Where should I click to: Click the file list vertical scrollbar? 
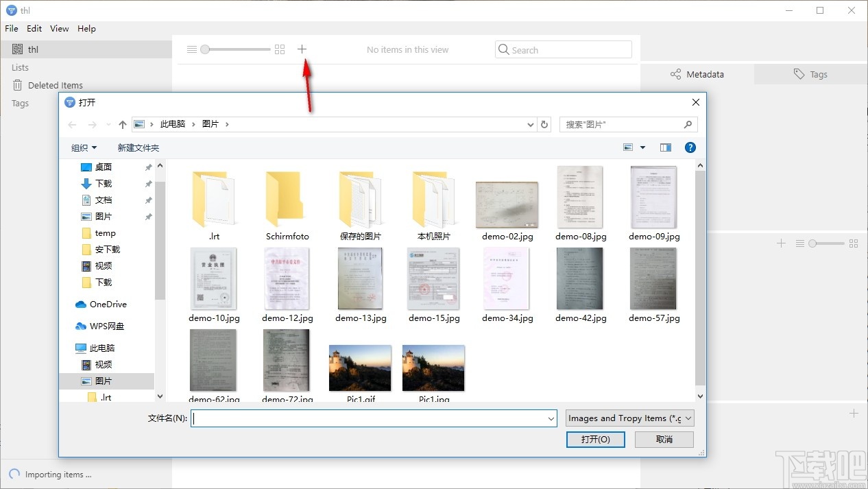point(700,278)
